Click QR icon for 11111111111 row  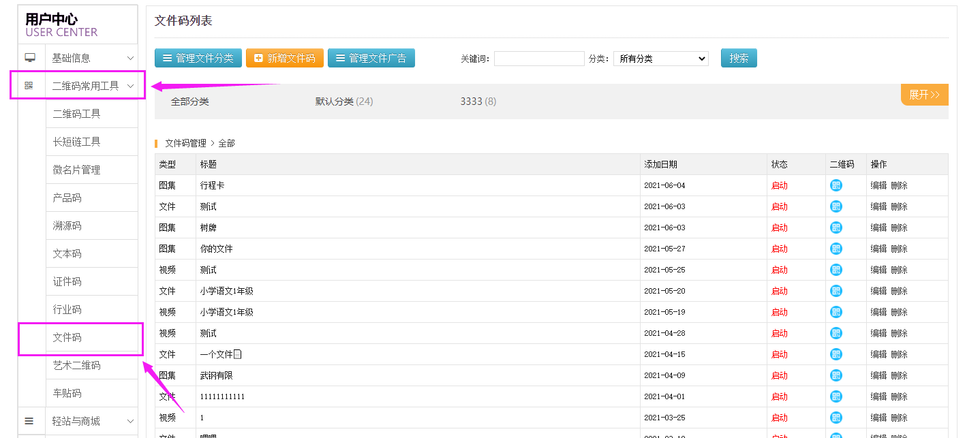(836, 396)
